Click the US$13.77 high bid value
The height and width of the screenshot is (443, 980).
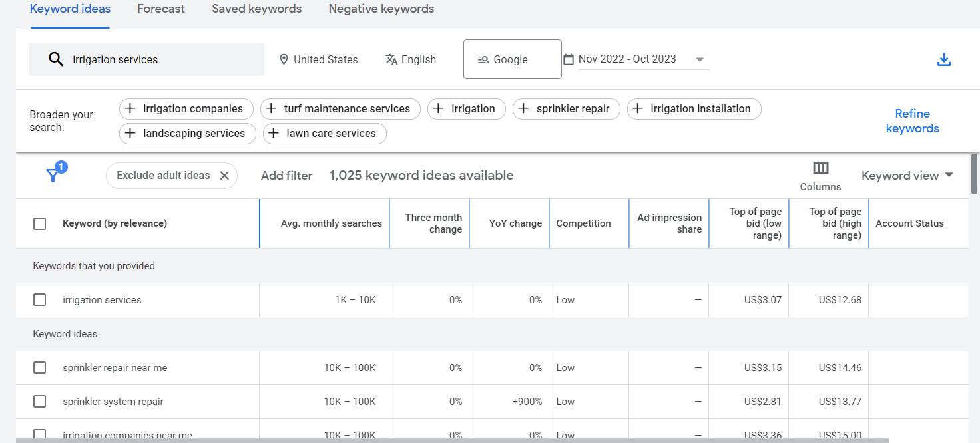(x=840, y=402)
